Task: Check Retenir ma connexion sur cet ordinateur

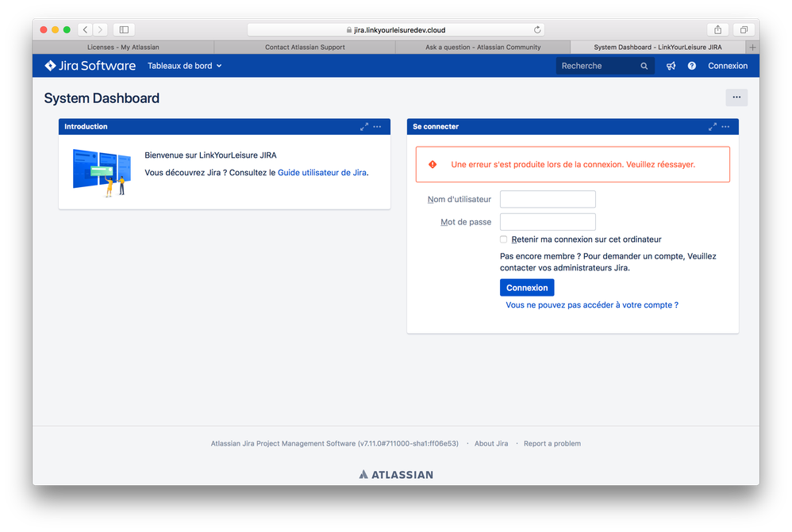Action: 504,239
